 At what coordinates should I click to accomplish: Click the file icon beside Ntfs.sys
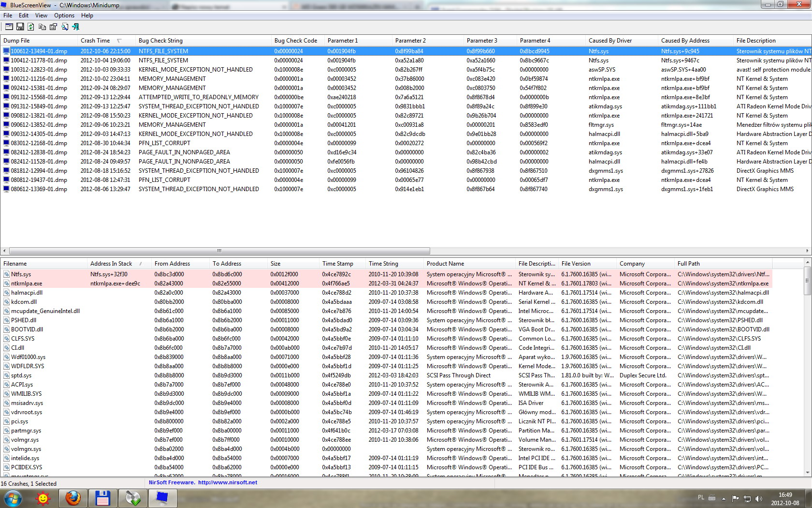6,274
